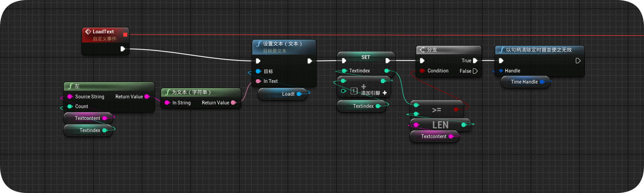The width and height of the screenshot is (644, 193).
Task: Select the LEN node
Action: (x=440, y=125)
